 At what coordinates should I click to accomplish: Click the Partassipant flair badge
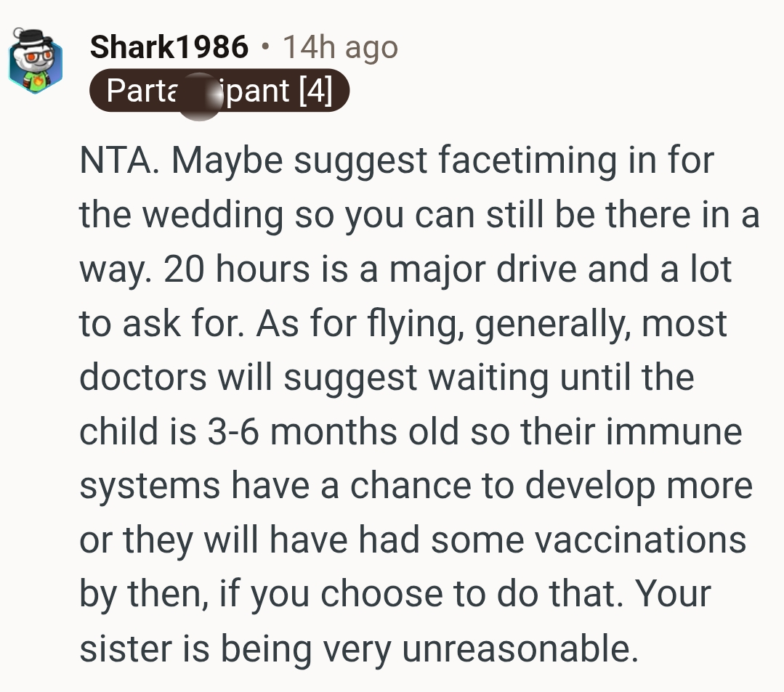[219, 92]
